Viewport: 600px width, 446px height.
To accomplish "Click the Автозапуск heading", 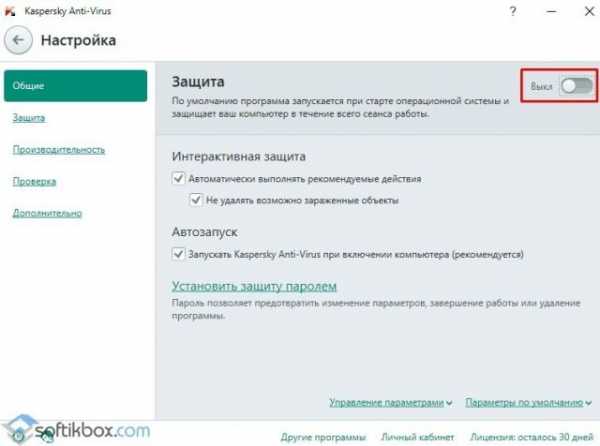I will pos(205,232).
